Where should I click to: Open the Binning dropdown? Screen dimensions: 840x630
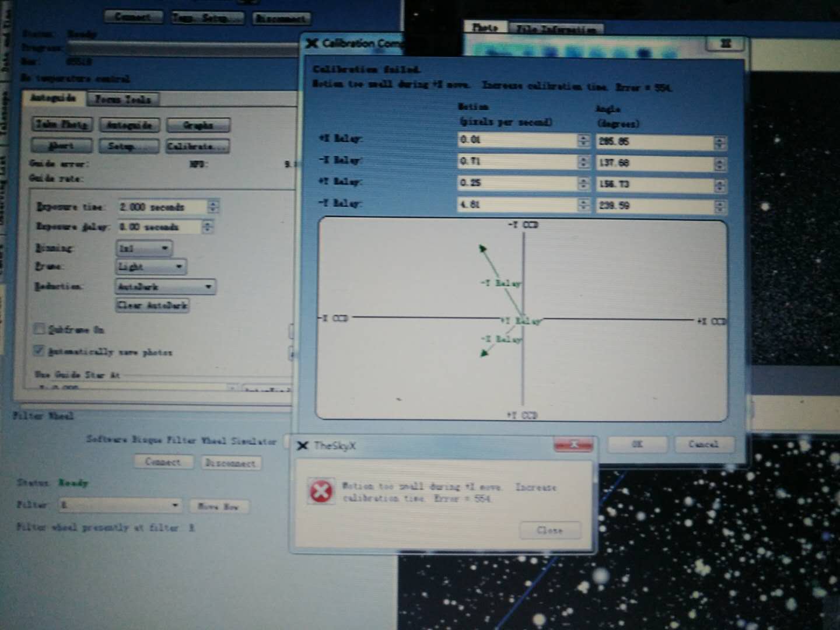tap(143, 249)
